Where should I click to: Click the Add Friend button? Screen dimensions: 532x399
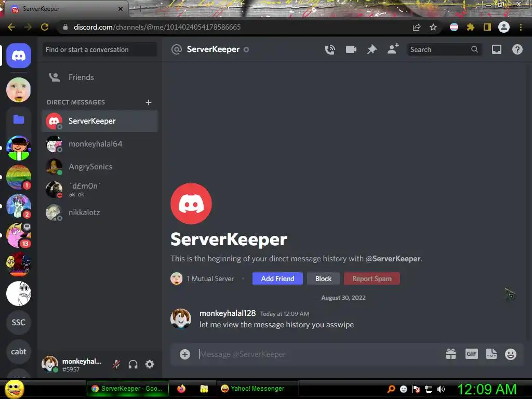[x=277, y=278]
